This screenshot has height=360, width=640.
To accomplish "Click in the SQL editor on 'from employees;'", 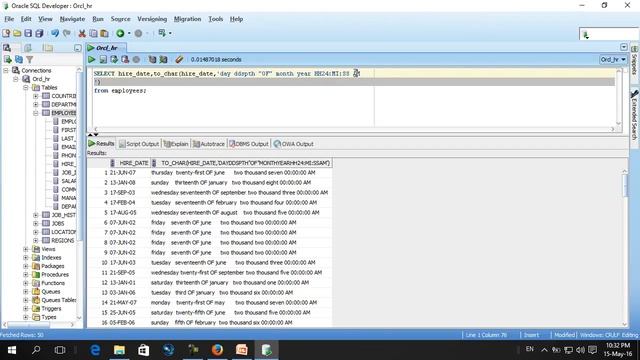I will [120, 91].
